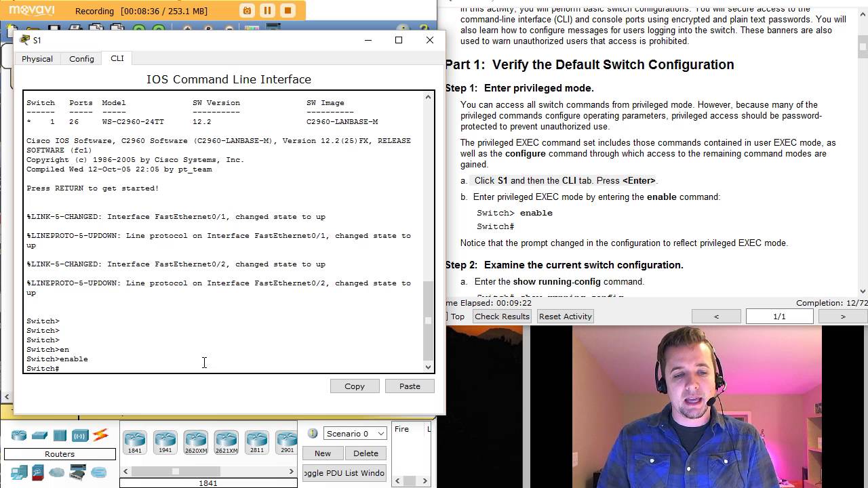Click the scenario info icon

(x=313, y=433)
